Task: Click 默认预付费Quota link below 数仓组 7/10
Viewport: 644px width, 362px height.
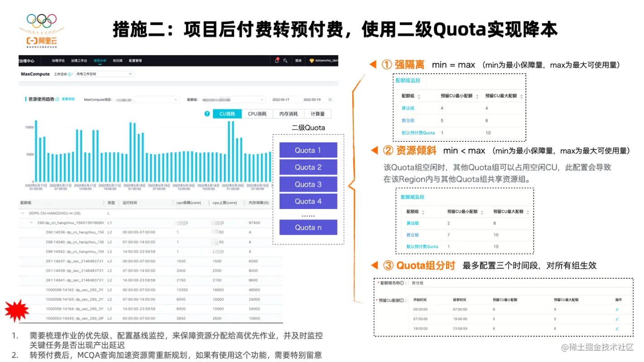Action: (x=423, y=247)
